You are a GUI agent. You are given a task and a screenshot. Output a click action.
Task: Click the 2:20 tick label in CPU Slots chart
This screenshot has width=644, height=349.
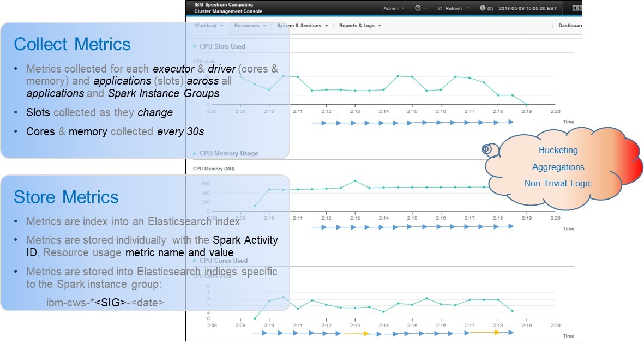(x=555, y=111)
